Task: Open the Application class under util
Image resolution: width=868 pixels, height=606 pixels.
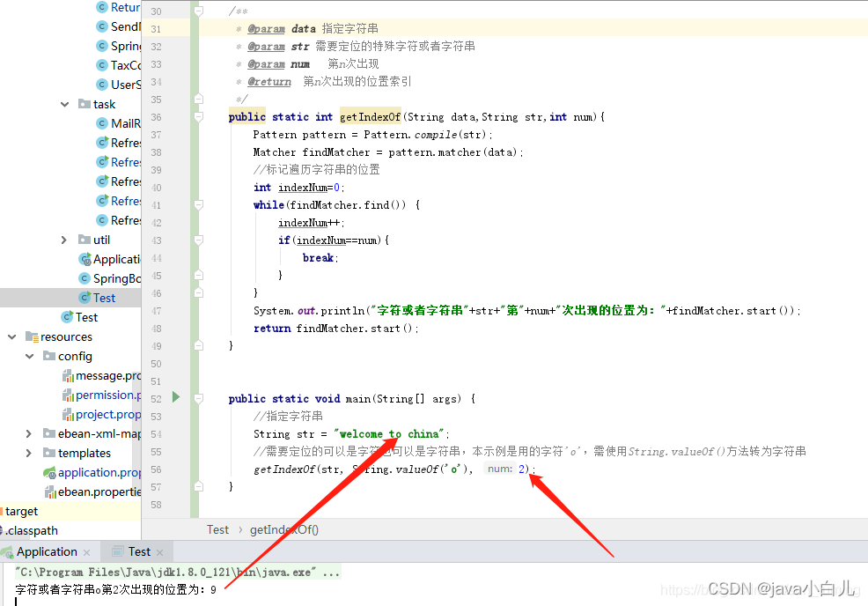Action: [117, 259]
